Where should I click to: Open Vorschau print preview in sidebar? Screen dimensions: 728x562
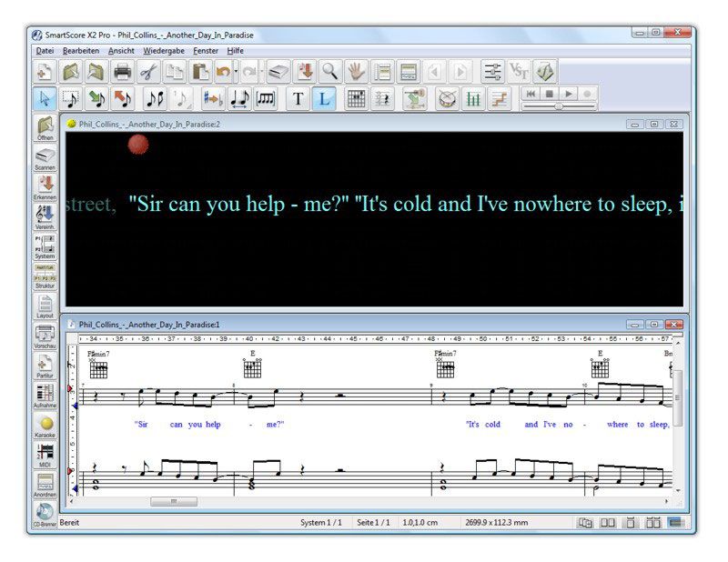coord(45,336)
